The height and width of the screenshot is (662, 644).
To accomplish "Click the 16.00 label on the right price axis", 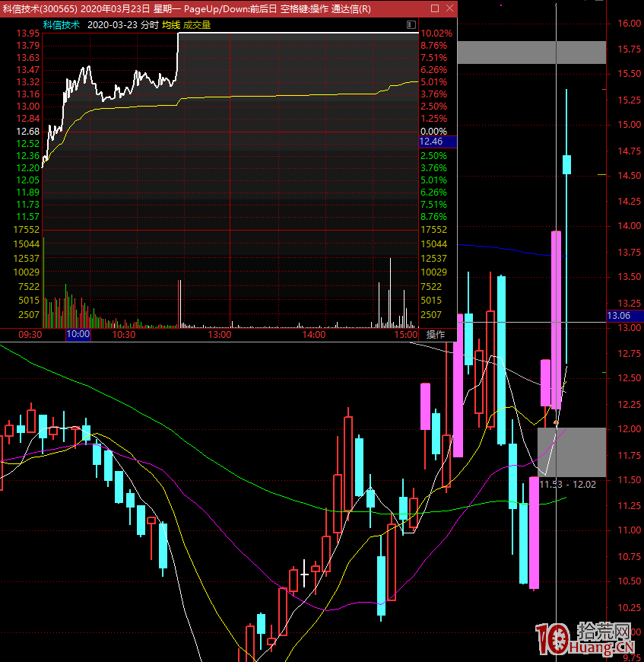I will click(x=630, y=24).
